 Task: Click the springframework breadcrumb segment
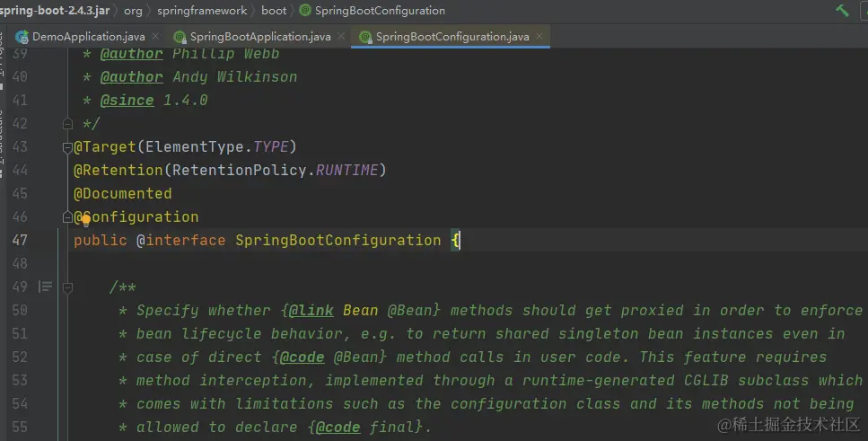point(202,11)
